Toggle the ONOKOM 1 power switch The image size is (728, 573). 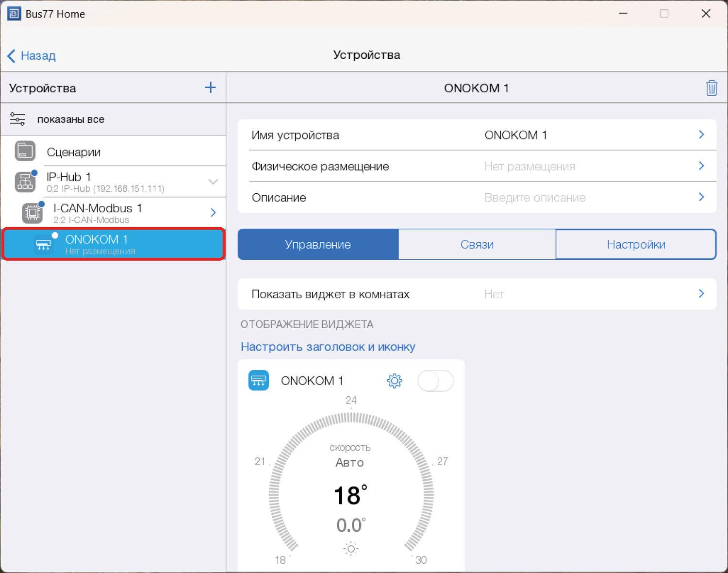435,381
